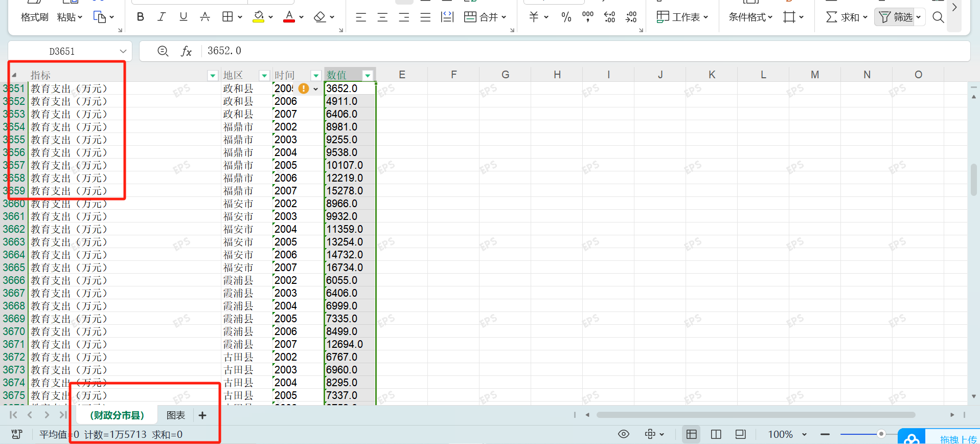Image resolution: width=980 pixels, height=444 pixels.
Task: Click the orange warning icon in row 3651
Action: pyautogui.click(x=304, y=88)
